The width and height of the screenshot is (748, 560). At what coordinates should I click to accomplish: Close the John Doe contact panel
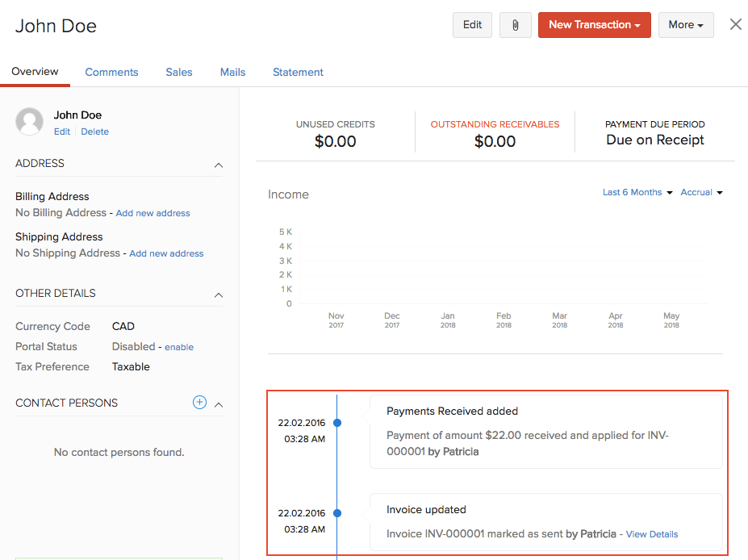click(x=735, y=24)
